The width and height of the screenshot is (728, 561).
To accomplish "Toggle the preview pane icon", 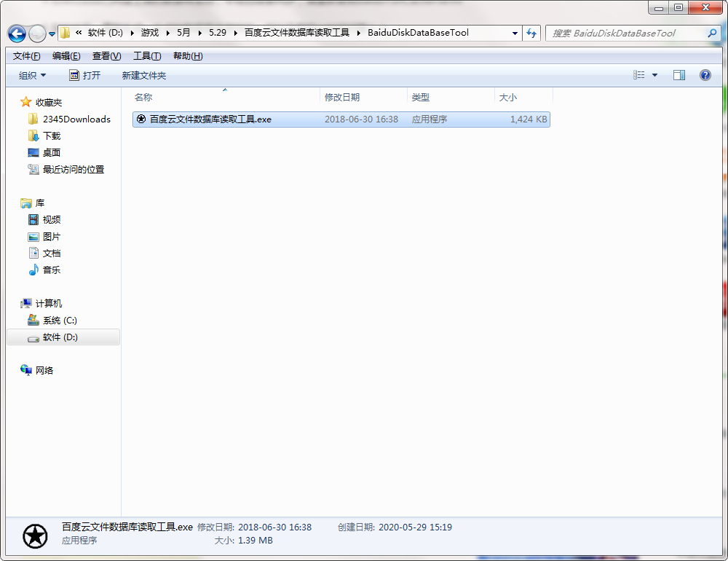I will click(679, 75).
